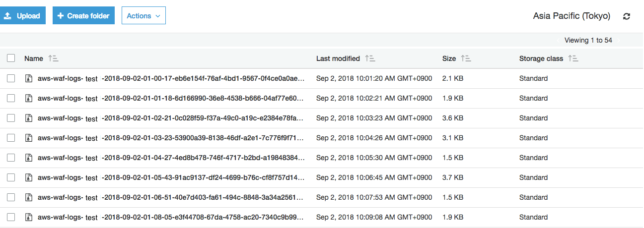Check the box for 2018-09-02-01-01-18 log

click(x=11, y=98)
